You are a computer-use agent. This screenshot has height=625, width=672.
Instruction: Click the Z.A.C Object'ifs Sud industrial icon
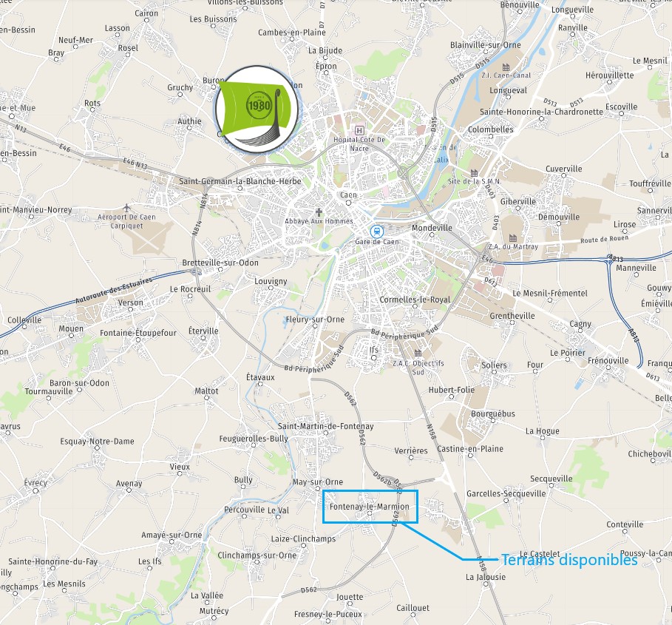[x=418, y=353]
